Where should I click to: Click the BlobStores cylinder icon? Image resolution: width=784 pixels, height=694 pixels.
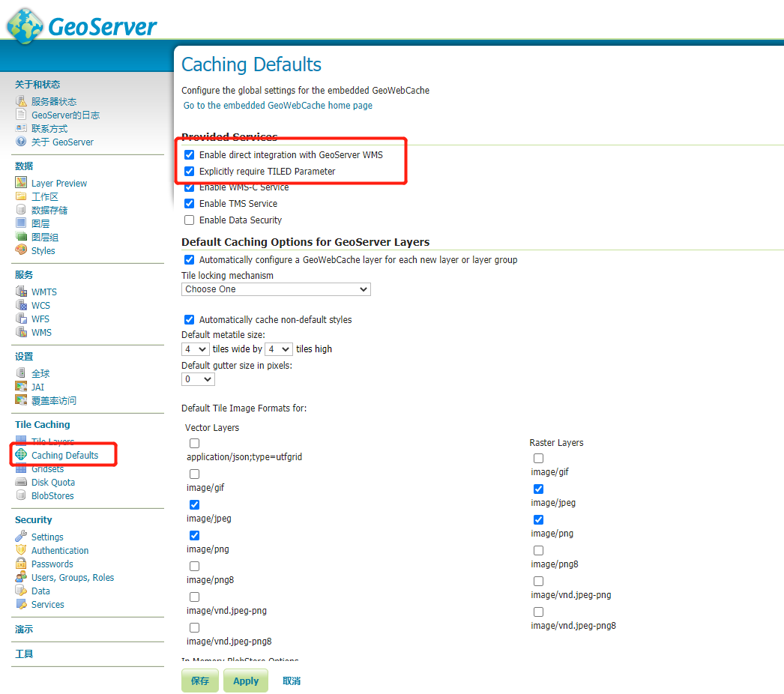click(x=21, y=495)
